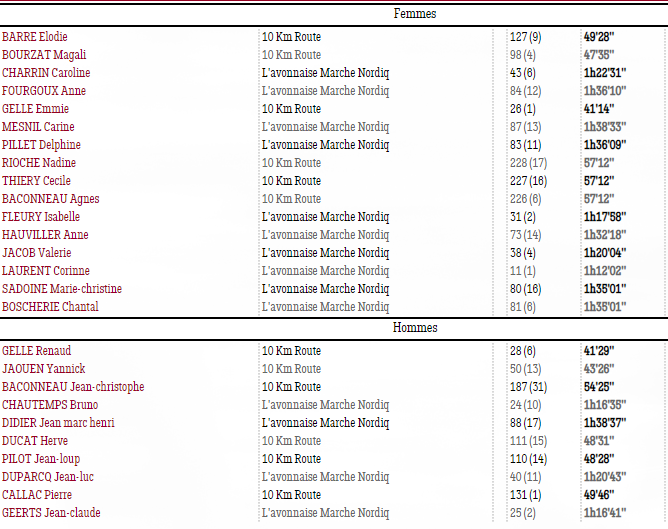Click the Hommes section header
The height and width of the screenshot is (529, 668).
click(415, 328)
